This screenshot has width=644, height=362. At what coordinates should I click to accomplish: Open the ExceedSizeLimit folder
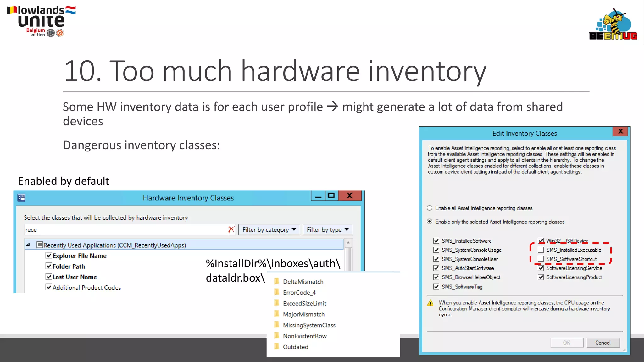[300, 304]
